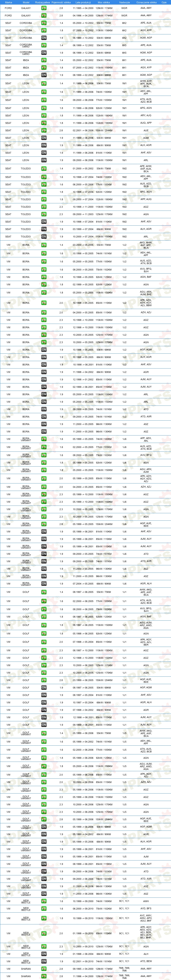Click petrol icon for New Beetle AWH
Viewport: 171px width, 980px height.
(x=44, y=901)
